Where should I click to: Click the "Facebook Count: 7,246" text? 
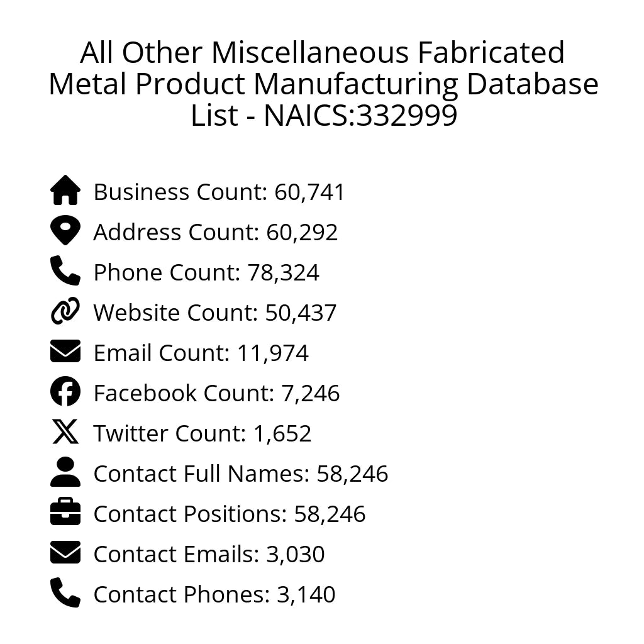pos(216,394)
